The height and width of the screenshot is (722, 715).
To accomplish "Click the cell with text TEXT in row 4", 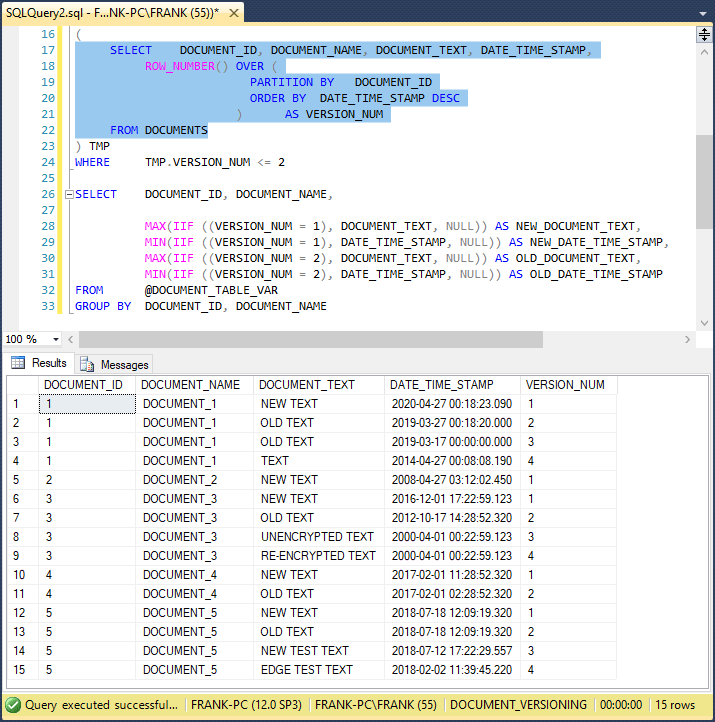I will (x=319, y=461).
